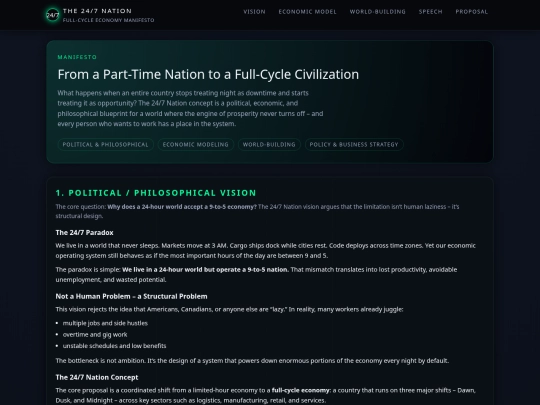Select the Political & Philosophical tag
Screen dimensions: 540x405
[x=105, y=145]
